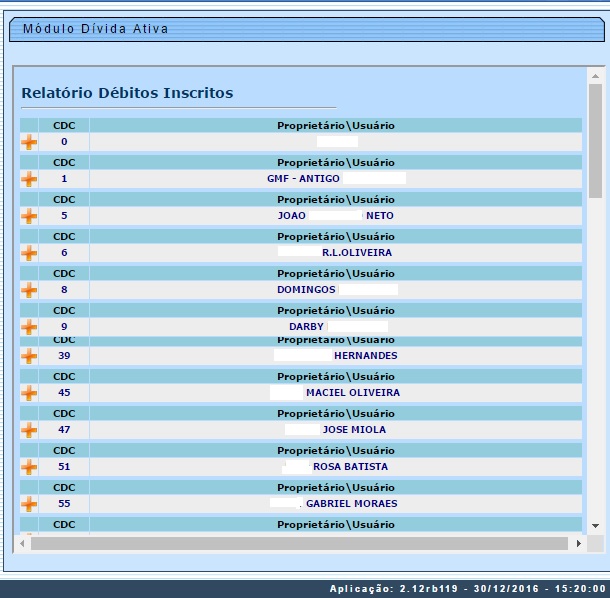The image size is (610, 598).
Task: Open details for R.L.OLIVEIRA via plus icon
Action: 29,253
